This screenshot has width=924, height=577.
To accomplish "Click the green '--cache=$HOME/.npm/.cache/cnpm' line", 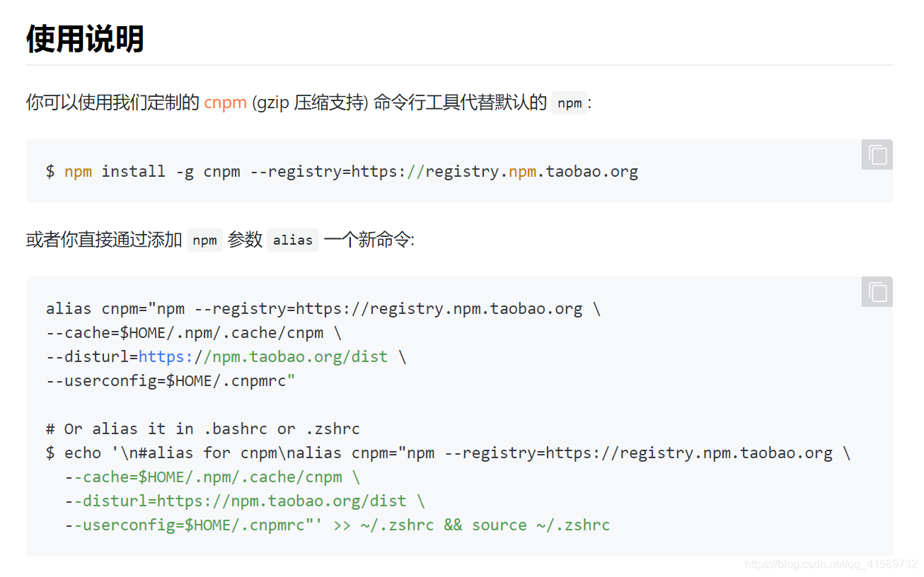I will point(212,477).
